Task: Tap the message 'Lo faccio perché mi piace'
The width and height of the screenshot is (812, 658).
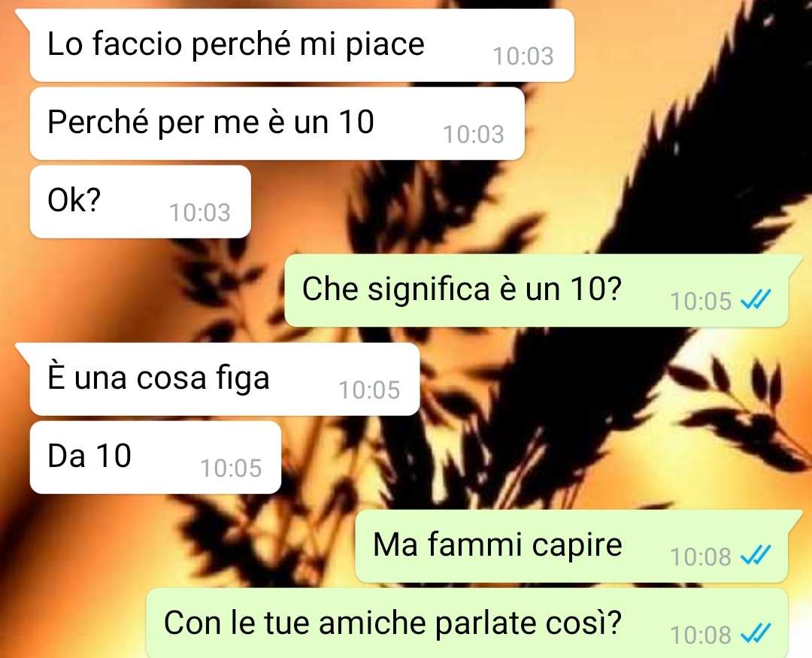Action: click(x=302, y=45)
